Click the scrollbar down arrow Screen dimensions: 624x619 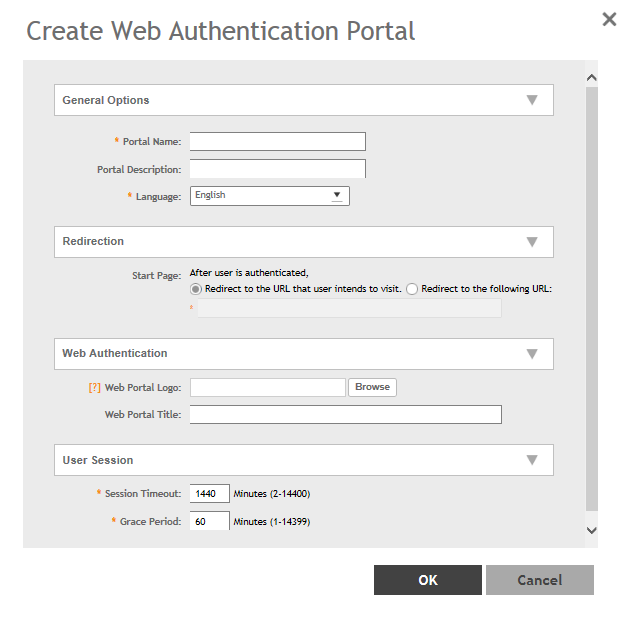click(591, 530)
